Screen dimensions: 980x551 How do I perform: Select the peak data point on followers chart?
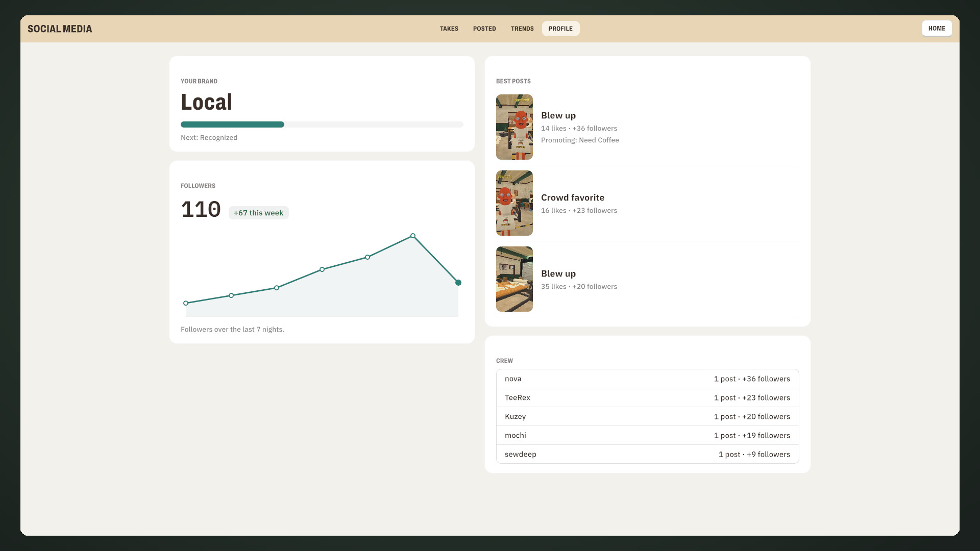413,236
